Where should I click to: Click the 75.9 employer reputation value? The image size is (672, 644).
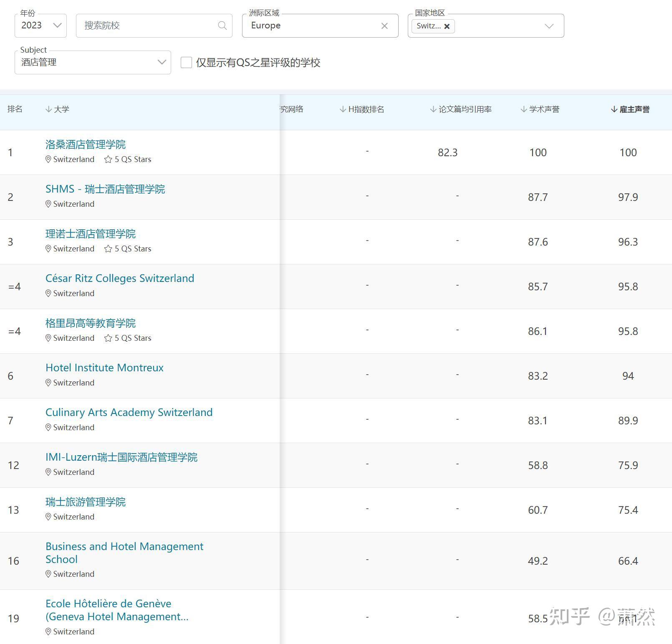click(x=628, y=465)
